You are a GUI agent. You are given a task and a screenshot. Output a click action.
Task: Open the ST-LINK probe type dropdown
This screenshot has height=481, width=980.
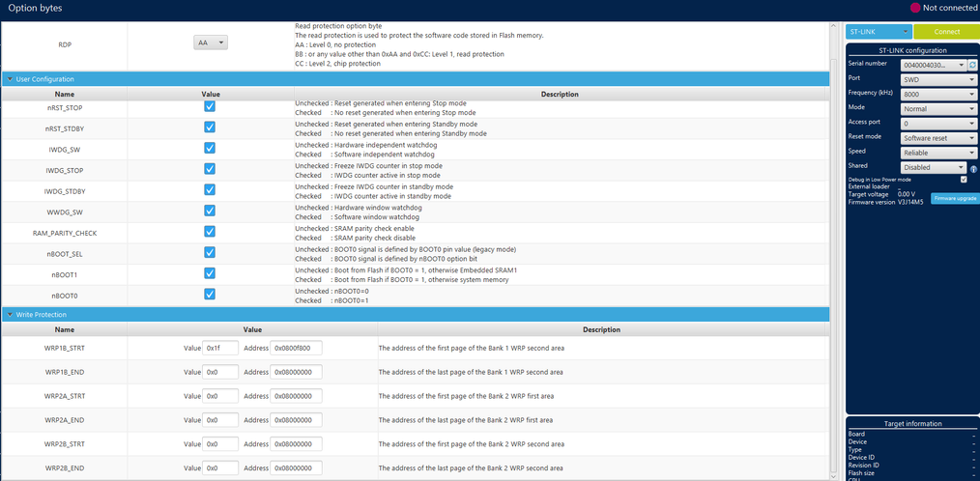point(879,32)
